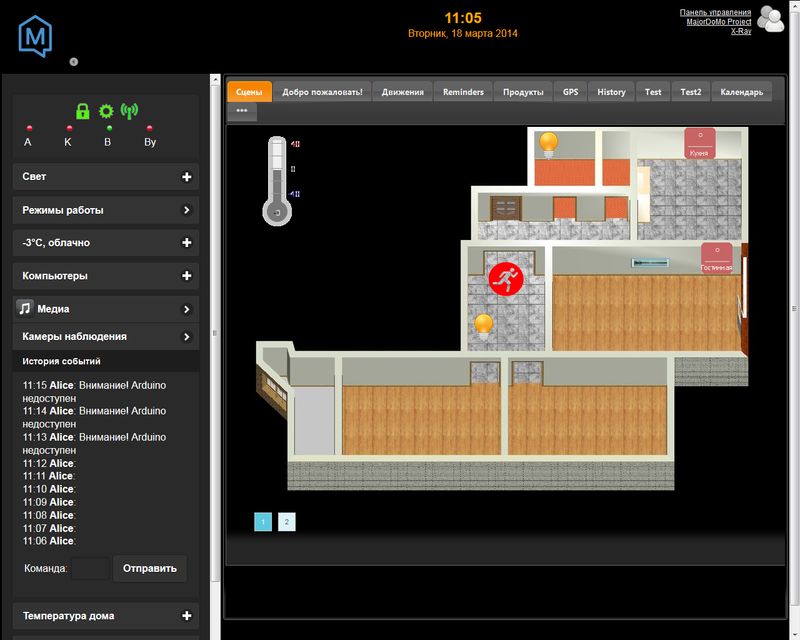Click the Команда text input field
Viewport: 800px width, 640px height.
coord(90,568)
